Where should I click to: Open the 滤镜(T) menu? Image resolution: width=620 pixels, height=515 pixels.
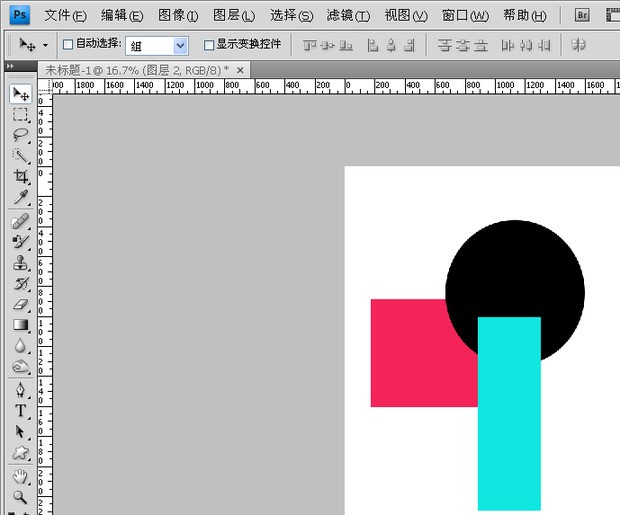[348, 16]
